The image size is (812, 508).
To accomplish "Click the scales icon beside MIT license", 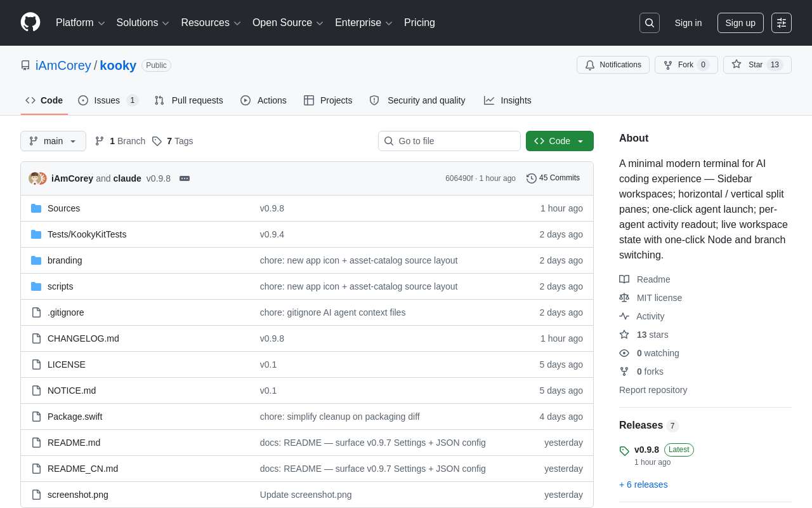I will pyautogui.click(x=624, y=298).
